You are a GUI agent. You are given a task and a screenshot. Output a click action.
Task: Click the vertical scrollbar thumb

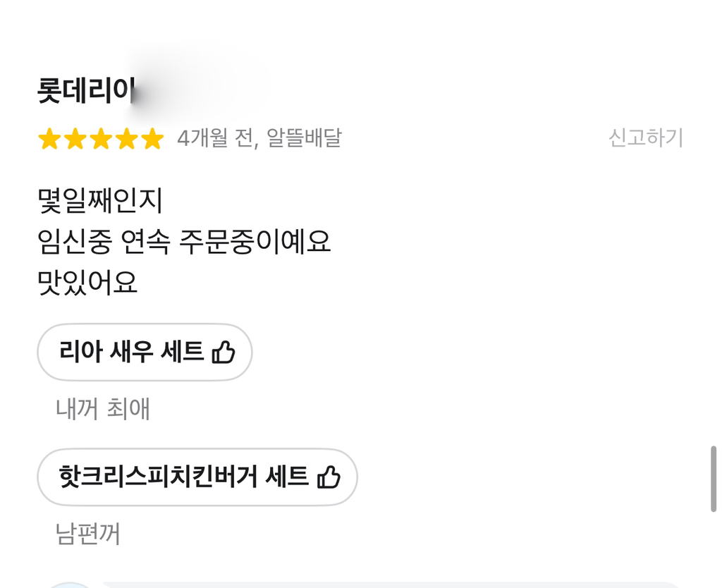tap(714, 479)
